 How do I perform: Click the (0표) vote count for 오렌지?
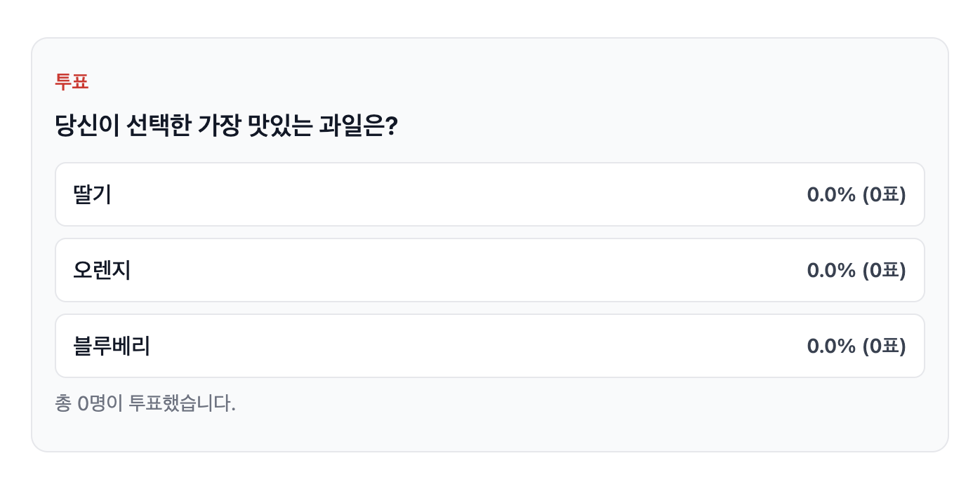pos(883,270)
